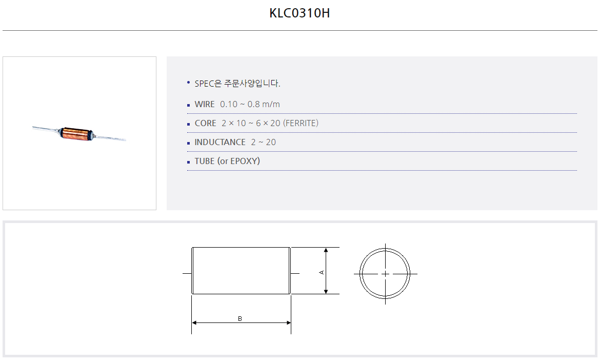Click the square bullet beside TUBE
This screenshot has width=599, height=364.
(189, 162)
